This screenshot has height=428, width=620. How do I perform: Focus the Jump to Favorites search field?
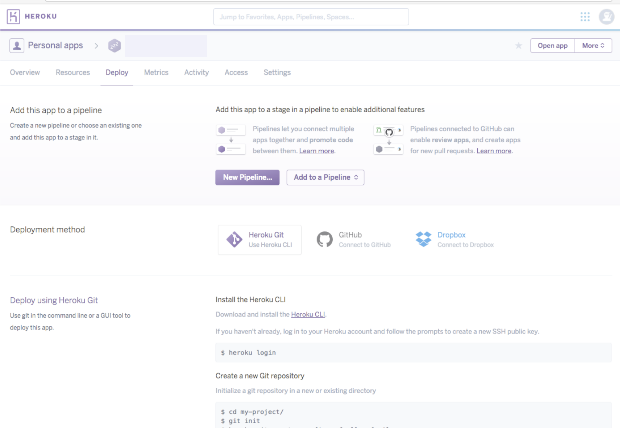[311, 17]
